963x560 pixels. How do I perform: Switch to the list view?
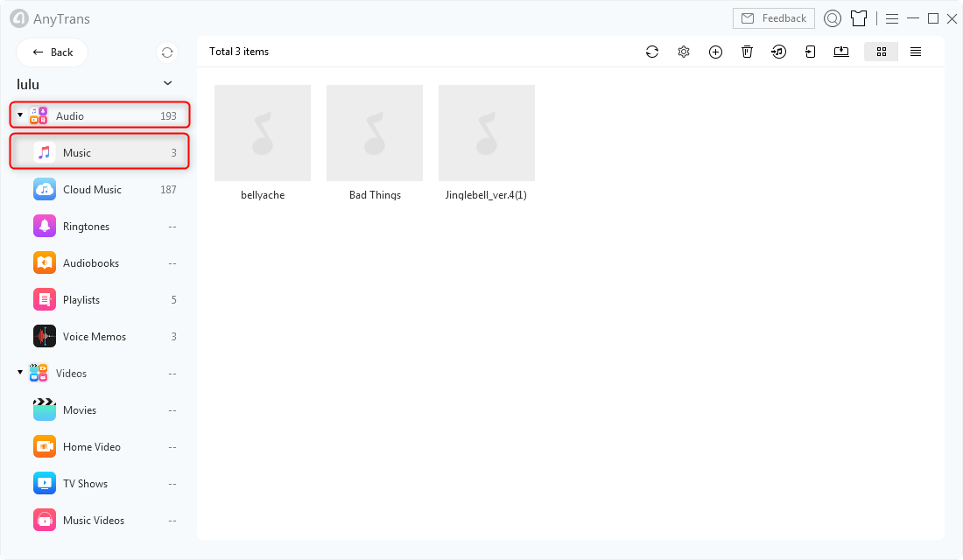click(x=916, y=52)
